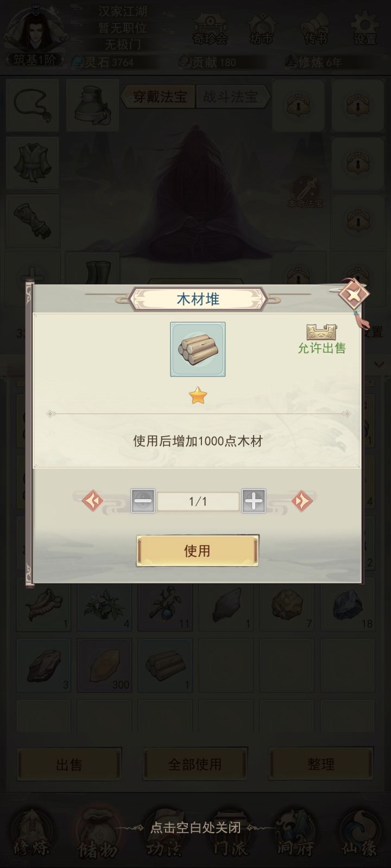Screen dimensions: 391x868
Task: Set quantity to maximum with right double-arrow
Action: [x=302, y=501]
